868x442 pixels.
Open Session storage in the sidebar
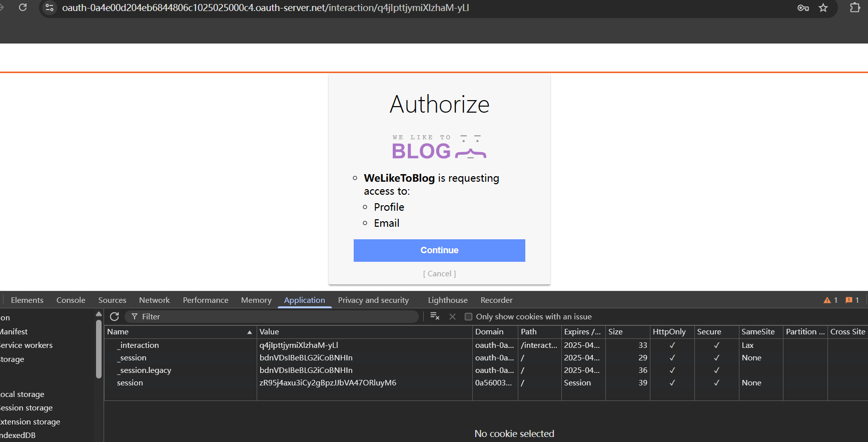tap(26, 408)
